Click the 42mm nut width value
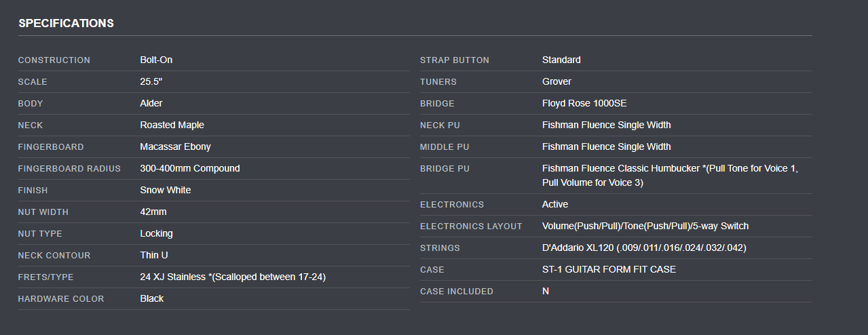Image resolution: width=868 pixels, height=335 pixels. pyautogui.click(x=153, y=212)
